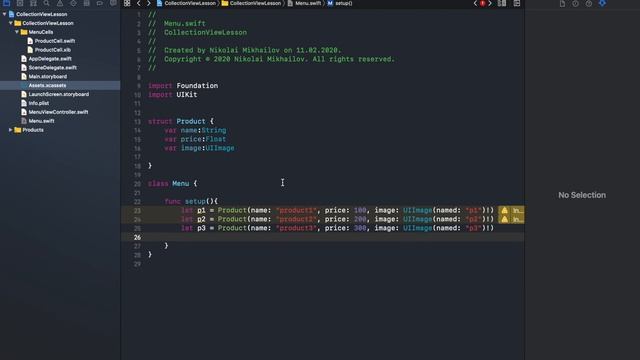640x360 pixels.
Task: Click the 'func setup(){' line
Action: tap(191, 202)
